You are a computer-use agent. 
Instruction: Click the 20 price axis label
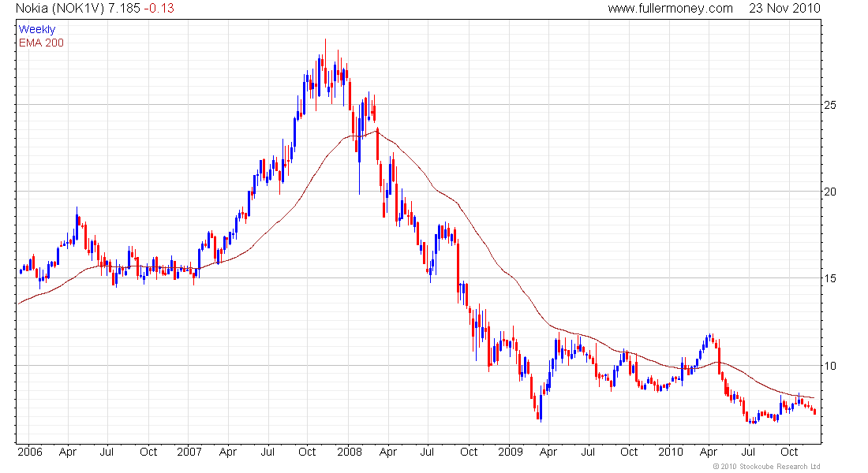point(830,192)
